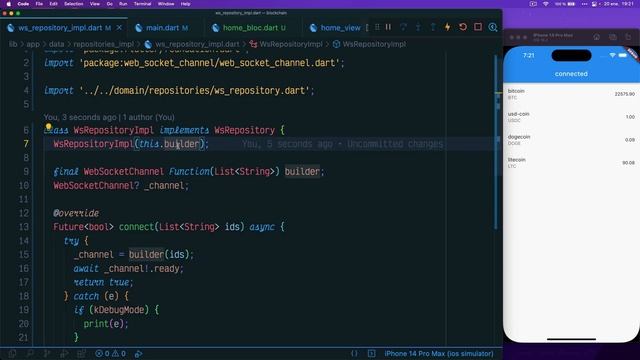
Task: Pause the debug session
Action: [388, 27]
